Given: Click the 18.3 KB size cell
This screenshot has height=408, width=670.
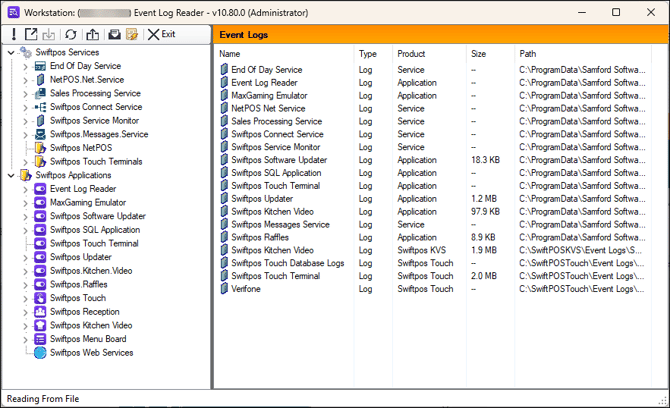Looking at the screenshot, I should pyautogui.click(x=485, y=160).
